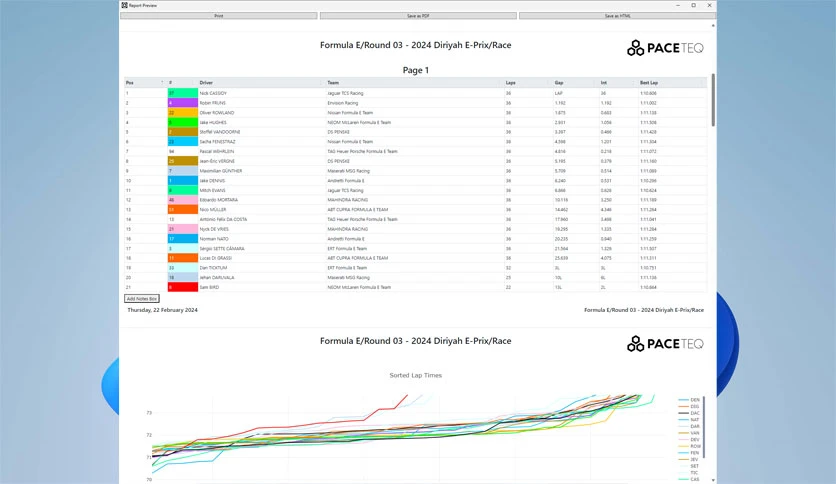Click the Add Notes Box button
This screenshot has height=484, width=836.
tap(142, 299)
